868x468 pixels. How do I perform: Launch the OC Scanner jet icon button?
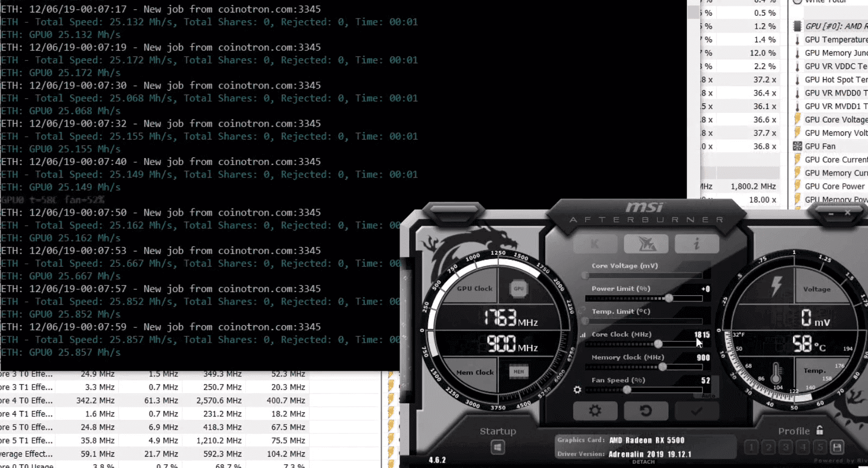[646, 244]
